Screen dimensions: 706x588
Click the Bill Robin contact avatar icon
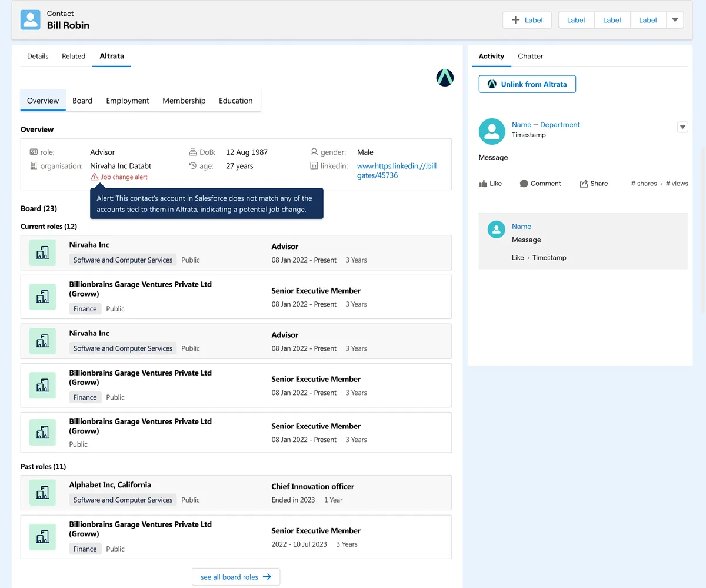click(x=31, y=19)
